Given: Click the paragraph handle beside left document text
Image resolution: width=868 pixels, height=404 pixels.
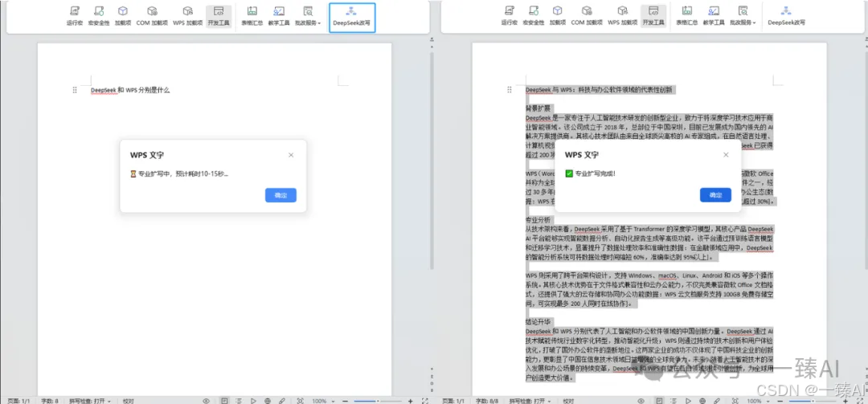Looking at the screenshot, I should (x=75, y=90).
